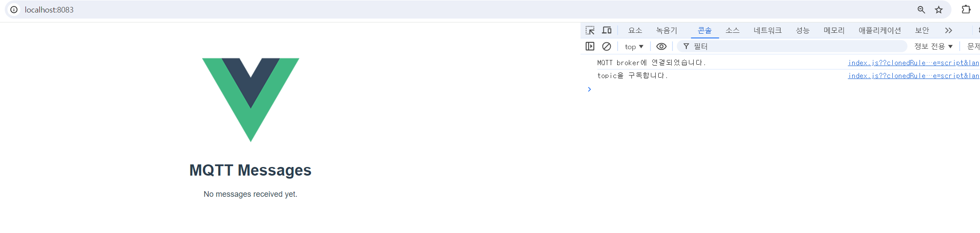This screenshot has width=980, height=233.
Task: Clear the console with the circle-slash icon
Action: click(606, 46)
